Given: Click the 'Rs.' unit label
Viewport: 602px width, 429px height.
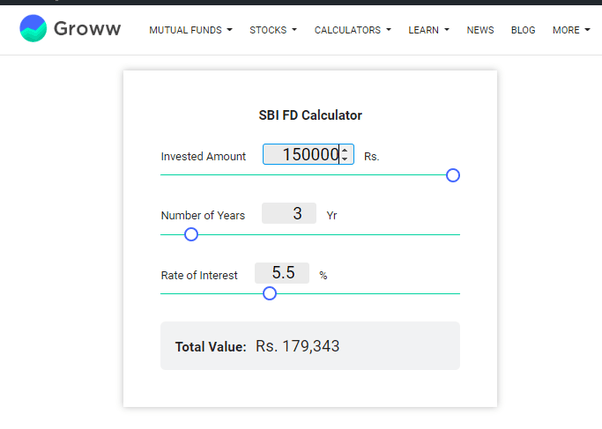Looking at the screenshot, I should [x=372, y=157].
